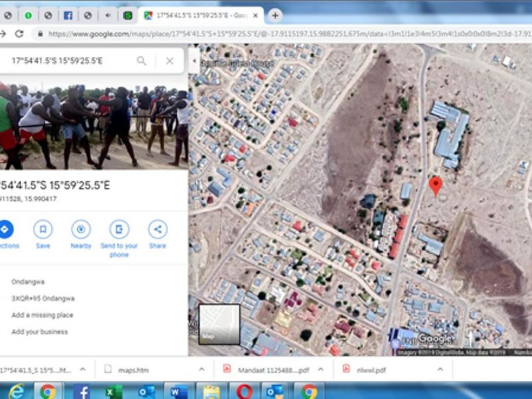Image resolution: width=532 pixels, height=399 pixels.
Task: Open Facebook app from the taskbar
Action: point(81,391)
